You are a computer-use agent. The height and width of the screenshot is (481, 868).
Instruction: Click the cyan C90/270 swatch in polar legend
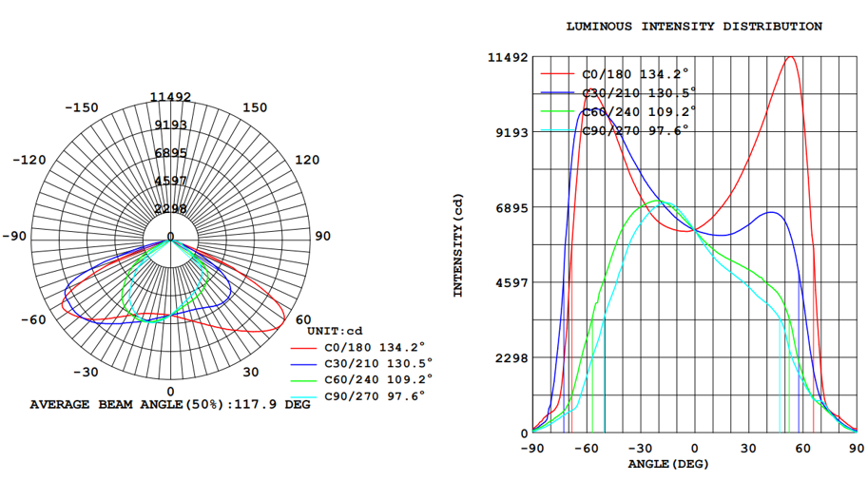point(304,395)
